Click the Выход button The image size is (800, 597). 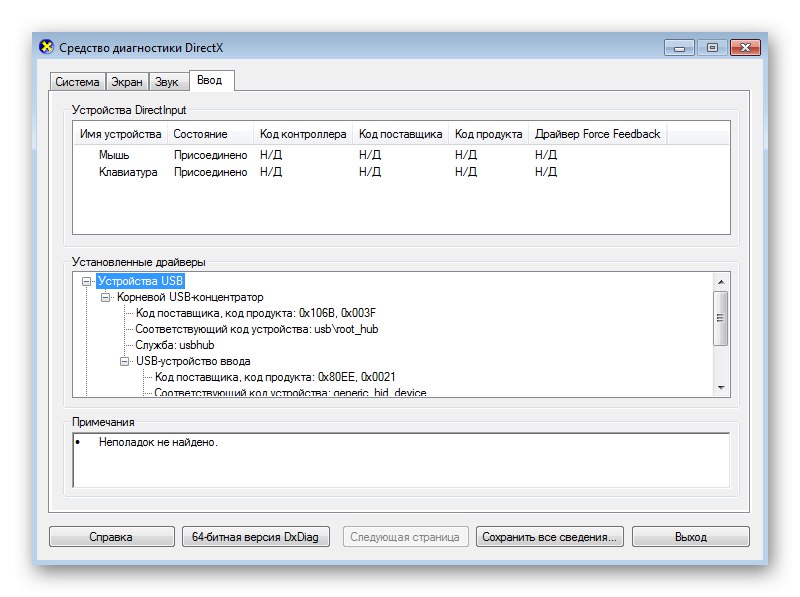[x=690, y=537]
